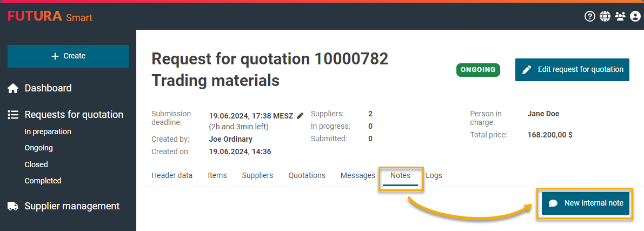Click the Requests for quotation list icon
Image resolution: width=644 pixels, height=231 pixels.
[x=14, y=115]
